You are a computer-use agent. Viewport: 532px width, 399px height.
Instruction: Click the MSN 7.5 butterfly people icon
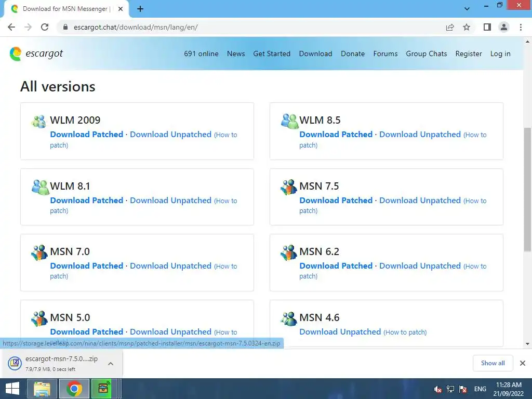coord(289,187)
